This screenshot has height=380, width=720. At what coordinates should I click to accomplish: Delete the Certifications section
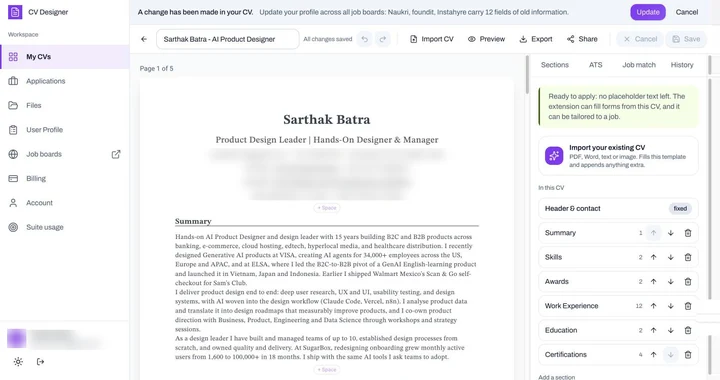click(x=688, y=355)
